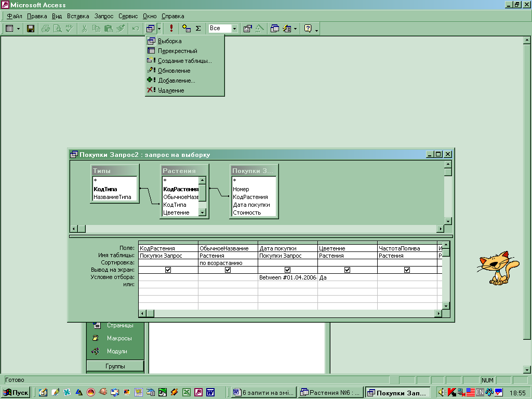Open the Все top values dropdown
The height and width of the screenshot is (399, 532).
(234, 29)
